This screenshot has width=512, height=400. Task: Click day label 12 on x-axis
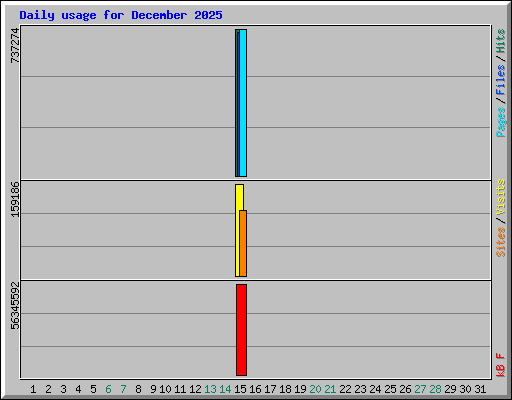195,389
